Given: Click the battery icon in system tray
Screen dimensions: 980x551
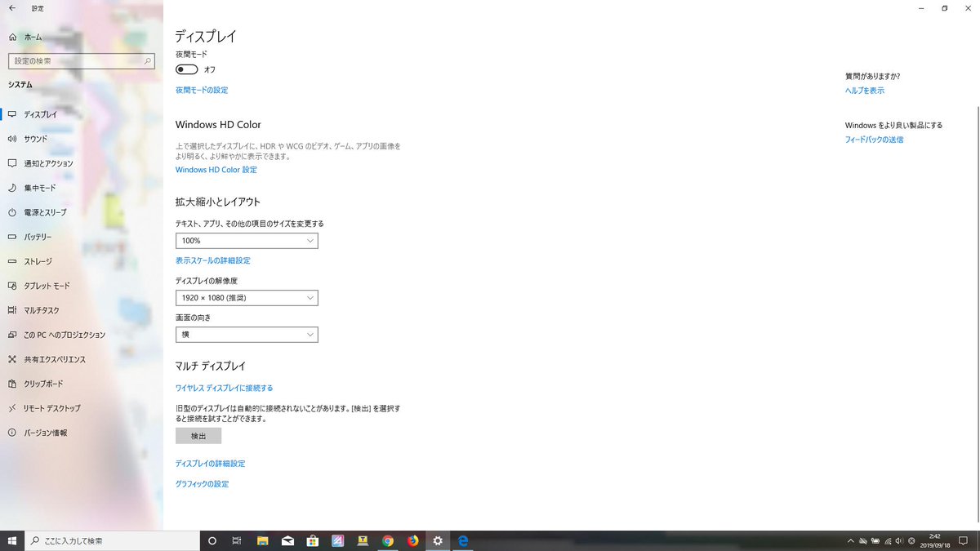Looking at the screenshot, I should [875, 540].
